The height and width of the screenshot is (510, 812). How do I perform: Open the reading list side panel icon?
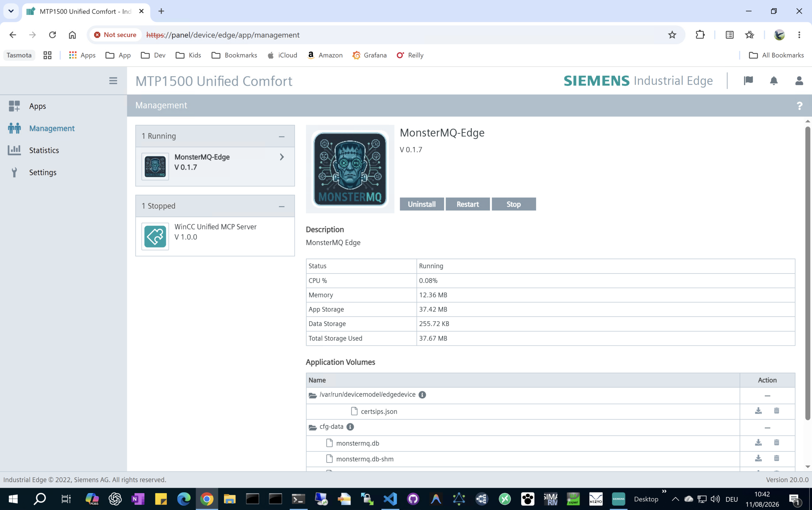coord(730,35)
